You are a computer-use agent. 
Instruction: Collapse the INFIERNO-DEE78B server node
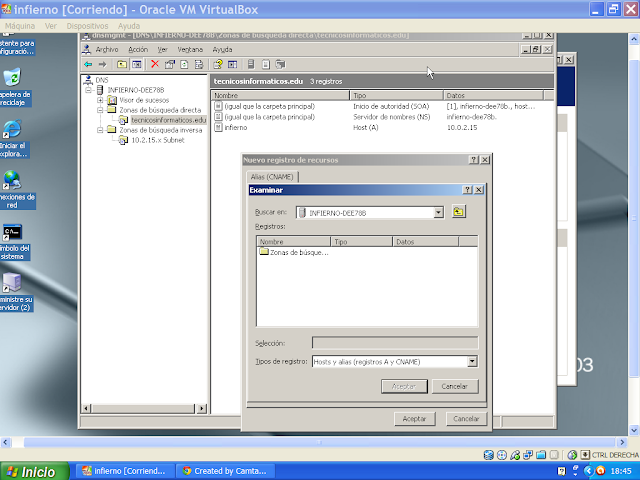(x=89, y=90)
